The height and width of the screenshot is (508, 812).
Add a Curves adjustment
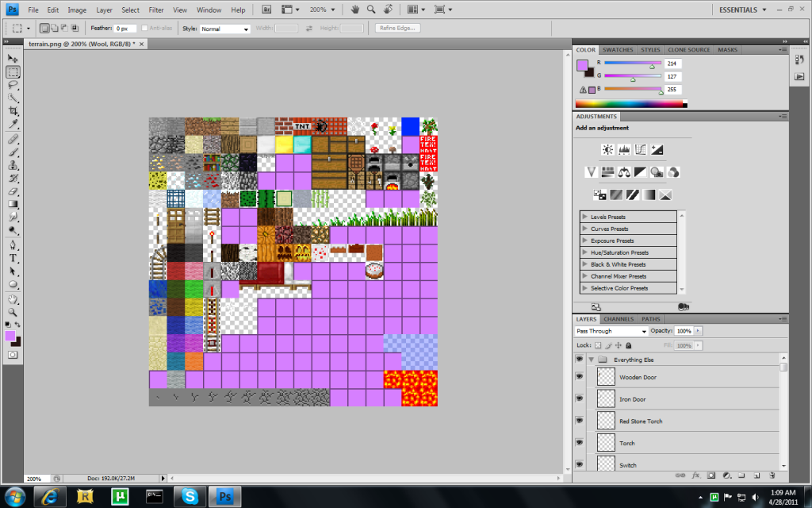point(641,150)
